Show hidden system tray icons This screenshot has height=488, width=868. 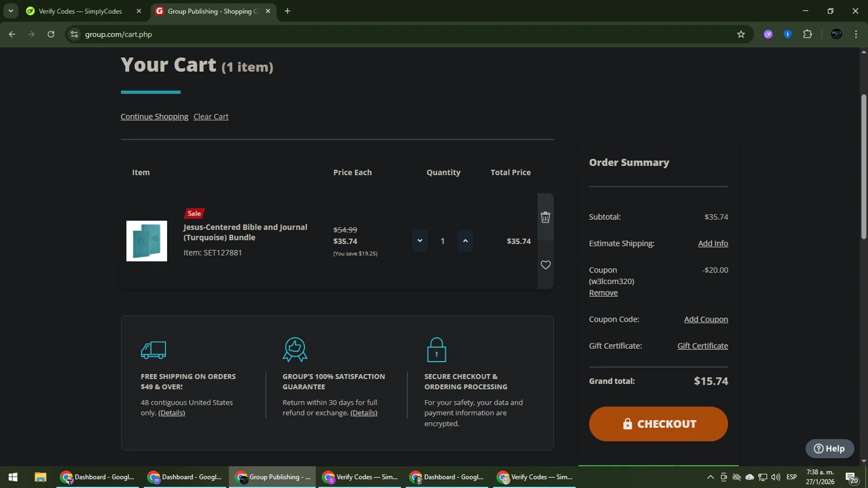point(711,477)
